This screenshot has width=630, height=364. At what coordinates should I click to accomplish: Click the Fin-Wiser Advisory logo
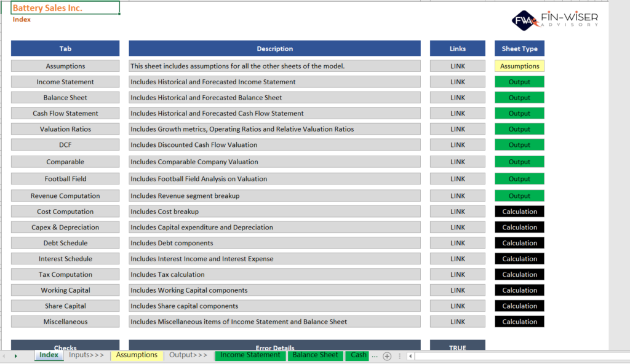(x=554, y=19)
